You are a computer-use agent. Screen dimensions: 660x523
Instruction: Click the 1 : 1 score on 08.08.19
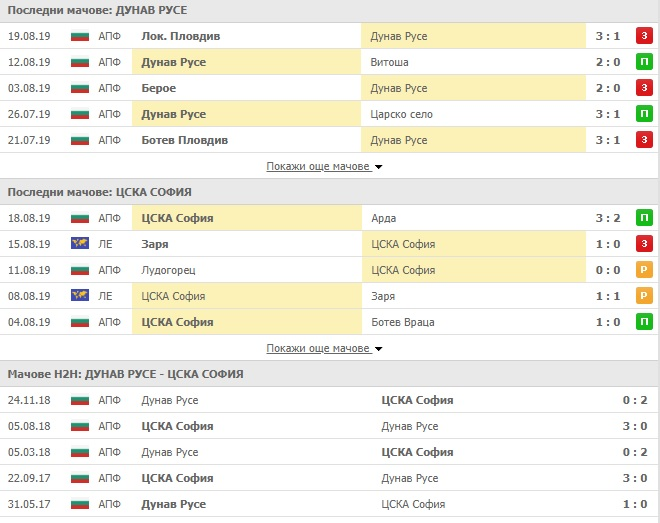608,296
